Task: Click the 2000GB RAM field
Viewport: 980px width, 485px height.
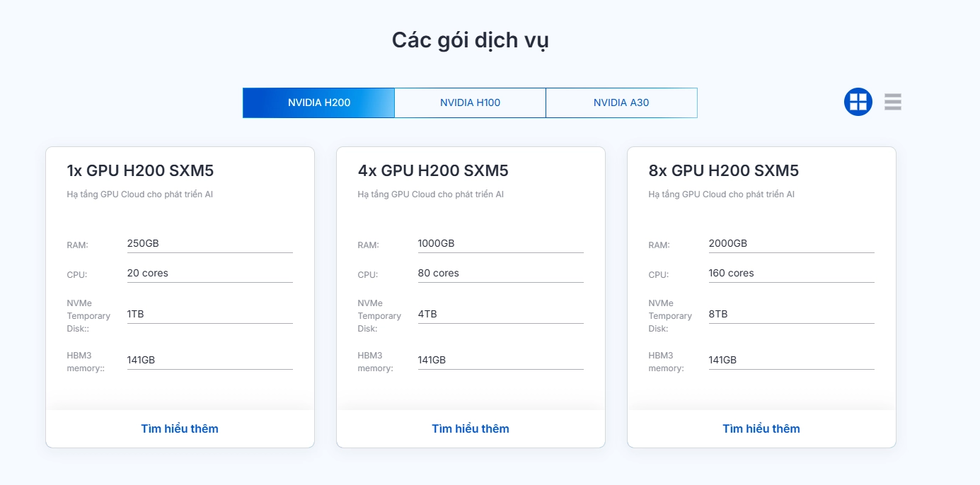Action: (791, 242)
